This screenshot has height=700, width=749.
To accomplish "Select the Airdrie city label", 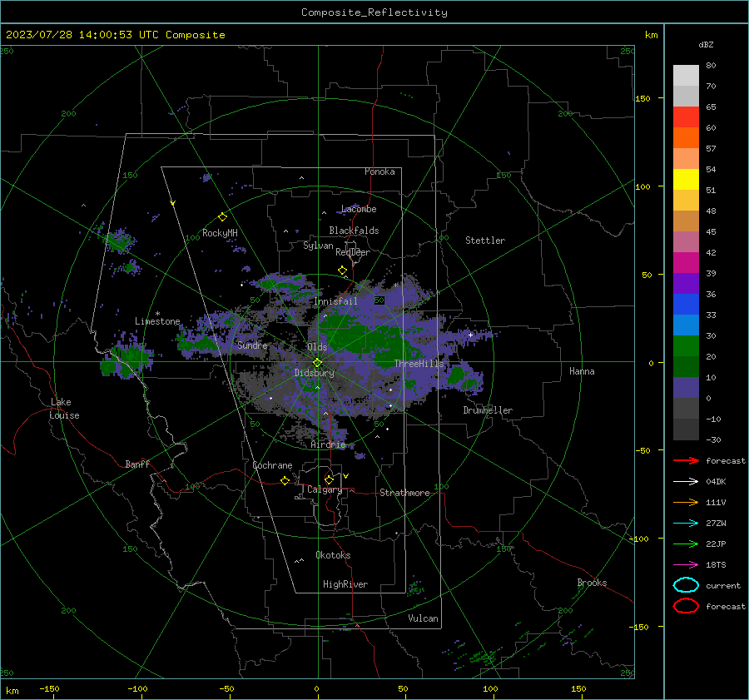I will coord(328,444).
